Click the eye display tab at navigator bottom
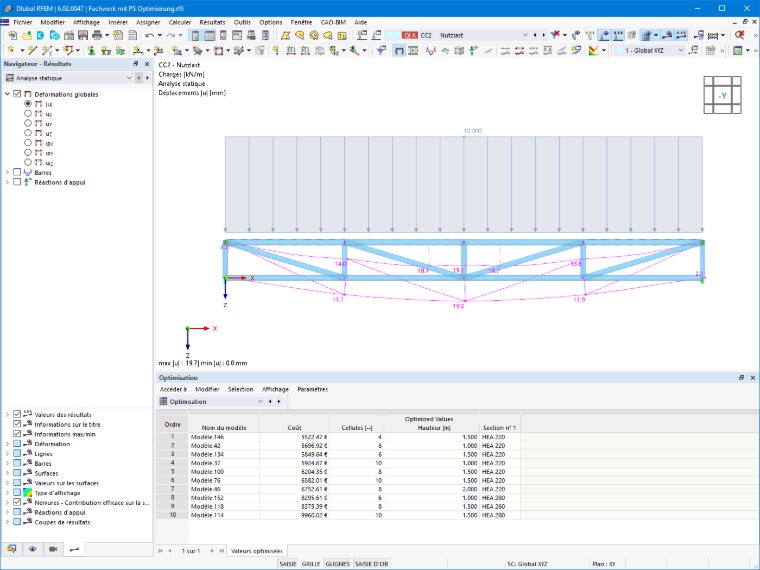 click(x=32, y=549)
